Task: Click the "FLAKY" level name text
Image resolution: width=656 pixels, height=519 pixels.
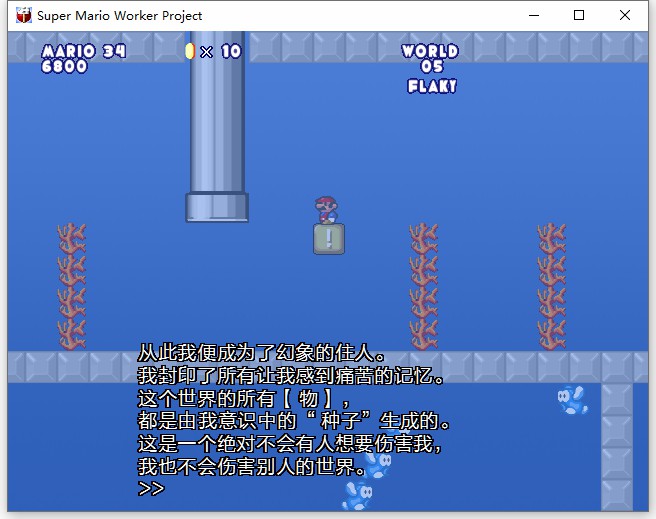Action: (432, 87)
